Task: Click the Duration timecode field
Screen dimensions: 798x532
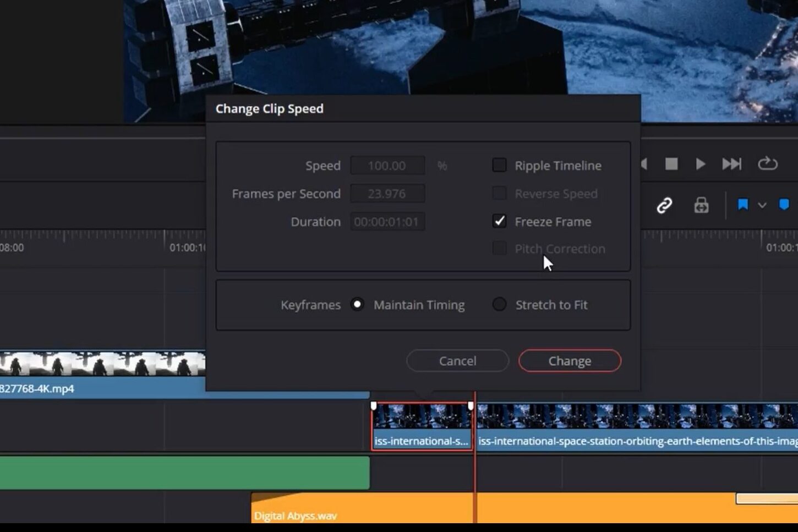Action: [x=387, y=221]
